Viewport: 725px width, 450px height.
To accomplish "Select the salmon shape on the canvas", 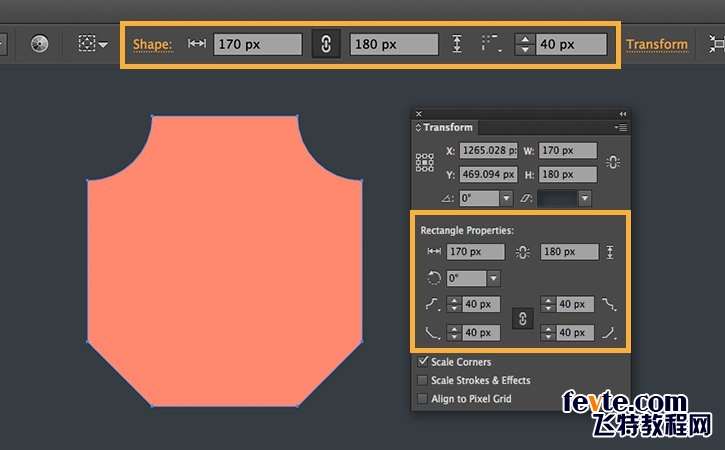I will (x=225, y=261).
